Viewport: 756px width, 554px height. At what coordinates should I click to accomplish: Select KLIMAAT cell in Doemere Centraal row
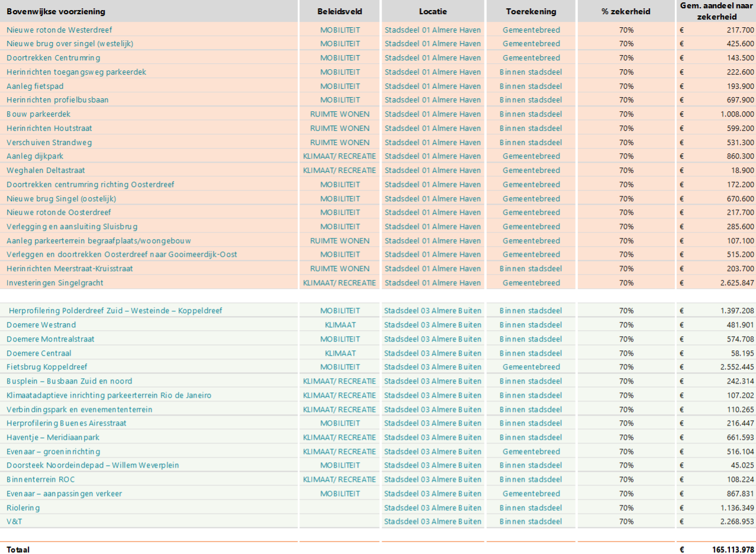tap(340, 353)
